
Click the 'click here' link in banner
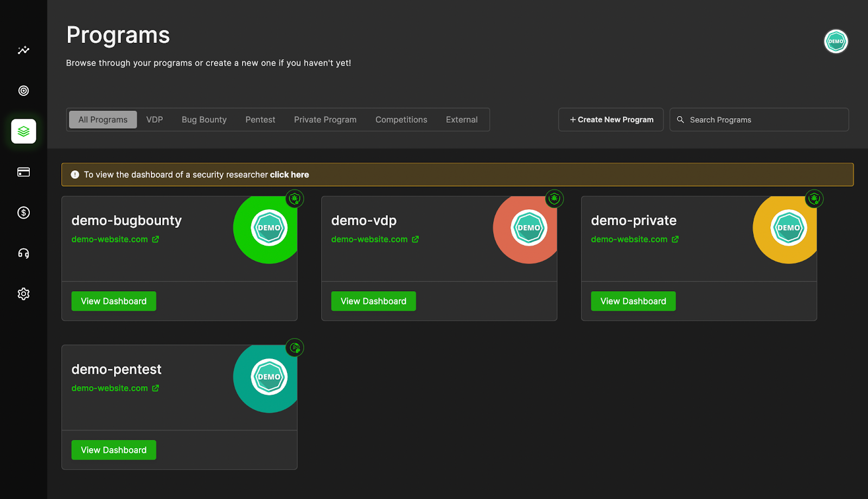289,175
